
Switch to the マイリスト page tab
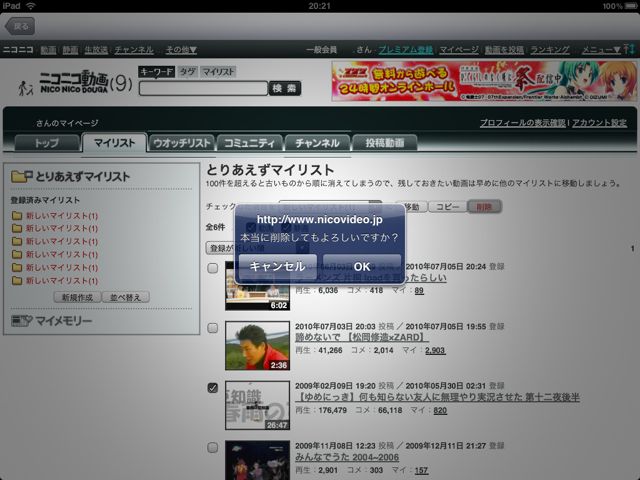click(x=114, y=143)
